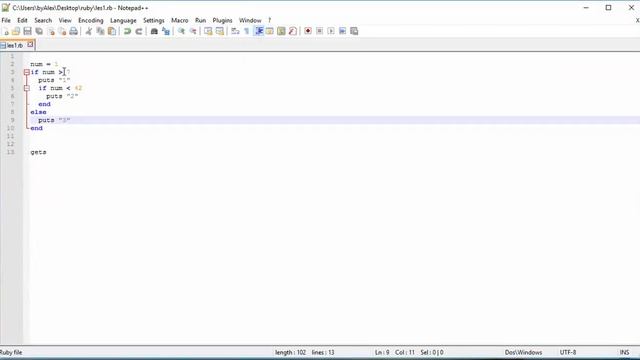Zoom out using the toolbar magnifier
The height and width of the screenshot is (360, 640).
tap(193, 31)
